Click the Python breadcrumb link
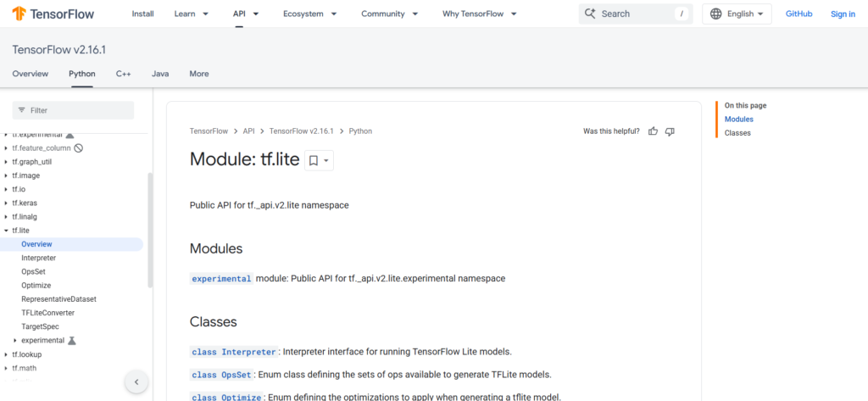This screenshot has height=401, width=868. point(360,131)
